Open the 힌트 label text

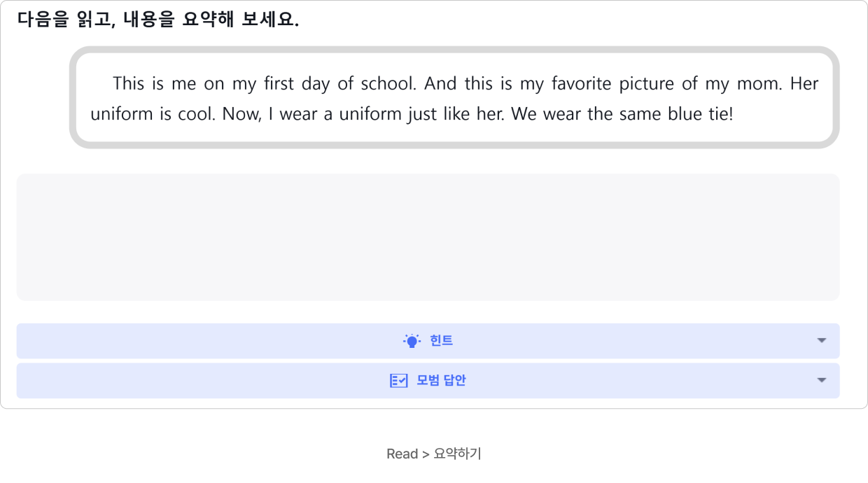point(441,341)
